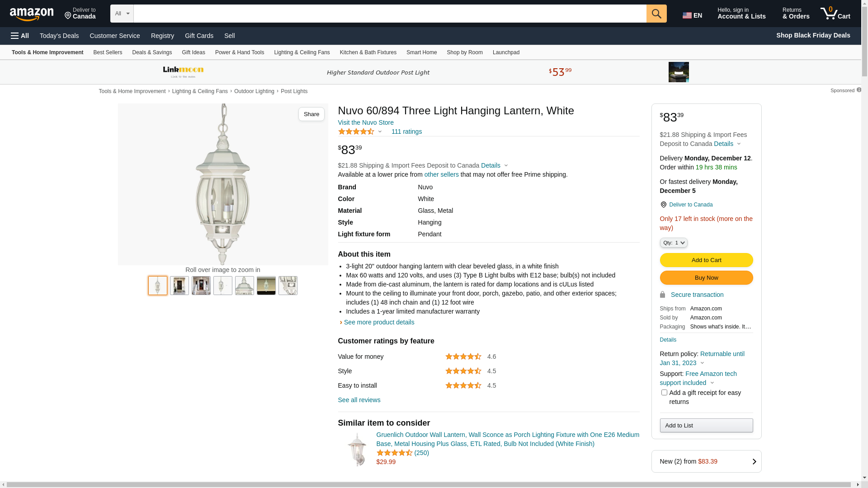
Task: Click the product star rating icons
Action: pos(356,131)
